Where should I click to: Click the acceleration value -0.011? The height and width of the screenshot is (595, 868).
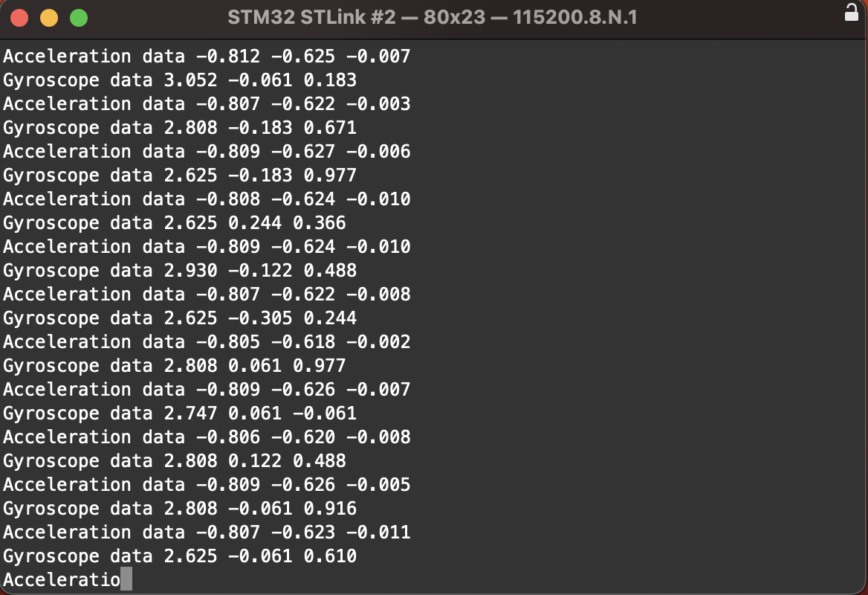[x=379, y=533]
